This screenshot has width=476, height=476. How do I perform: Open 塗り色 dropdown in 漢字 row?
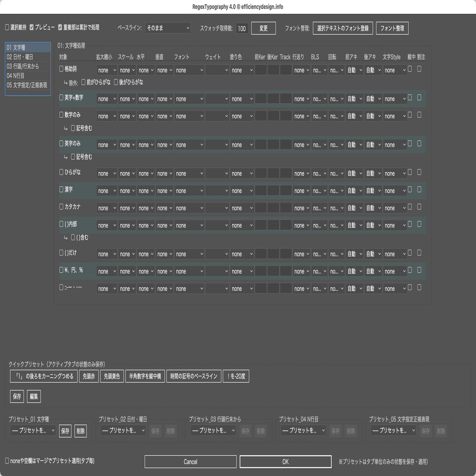[241, 191]
